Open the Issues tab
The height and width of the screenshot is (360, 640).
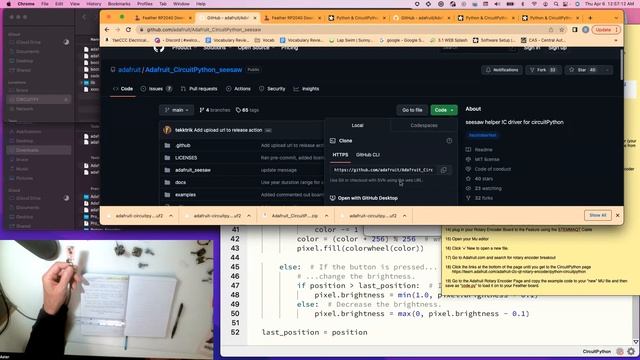click(156, 89)
